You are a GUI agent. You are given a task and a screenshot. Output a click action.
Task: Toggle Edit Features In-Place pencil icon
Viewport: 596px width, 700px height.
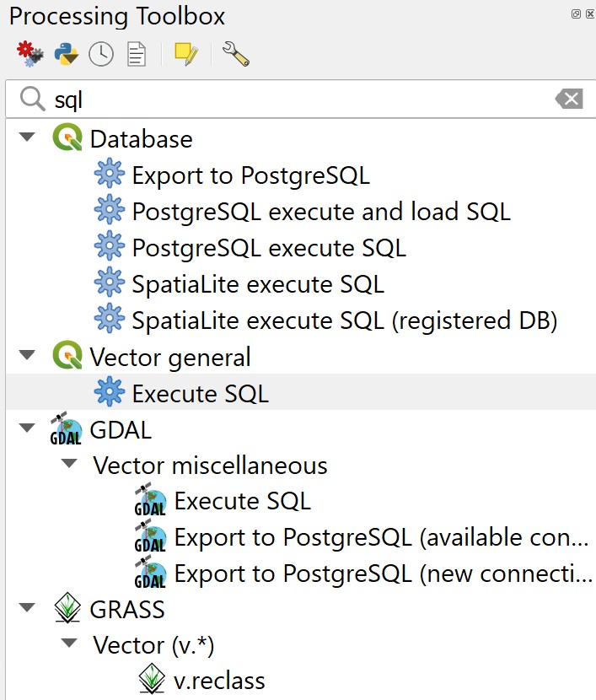(185, 55)
